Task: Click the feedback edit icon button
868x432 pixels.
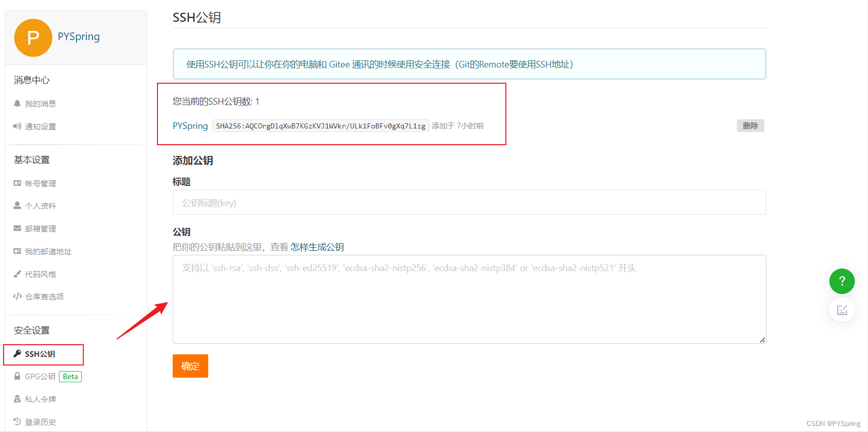Action: pos(842,310)
